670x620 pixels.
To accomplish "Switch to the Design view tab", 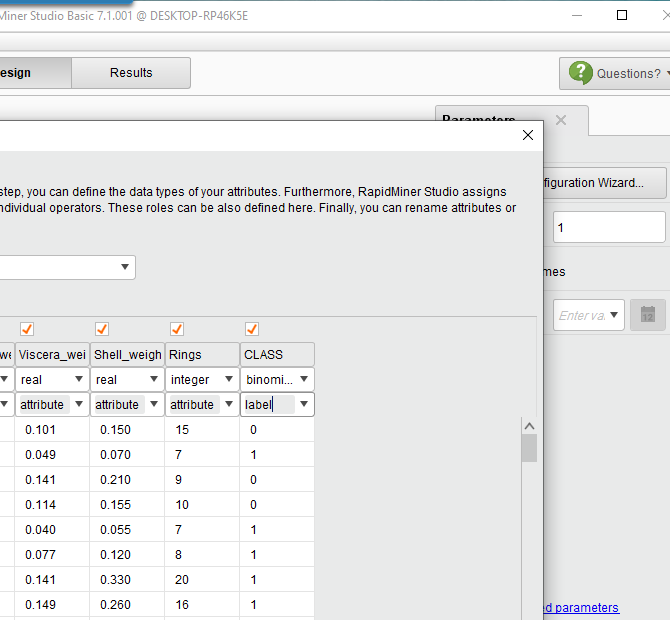I will pyautogui.click(x=35, y=73).
